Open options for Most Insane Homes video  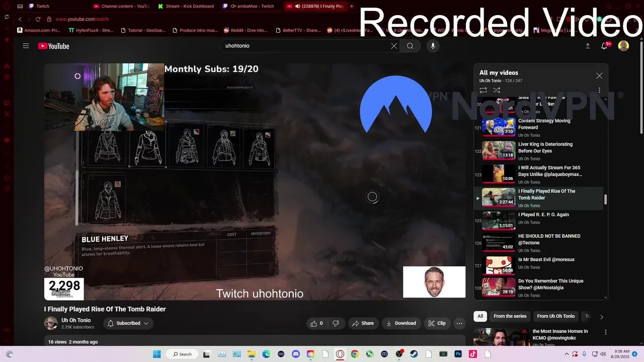coord(606,332)
